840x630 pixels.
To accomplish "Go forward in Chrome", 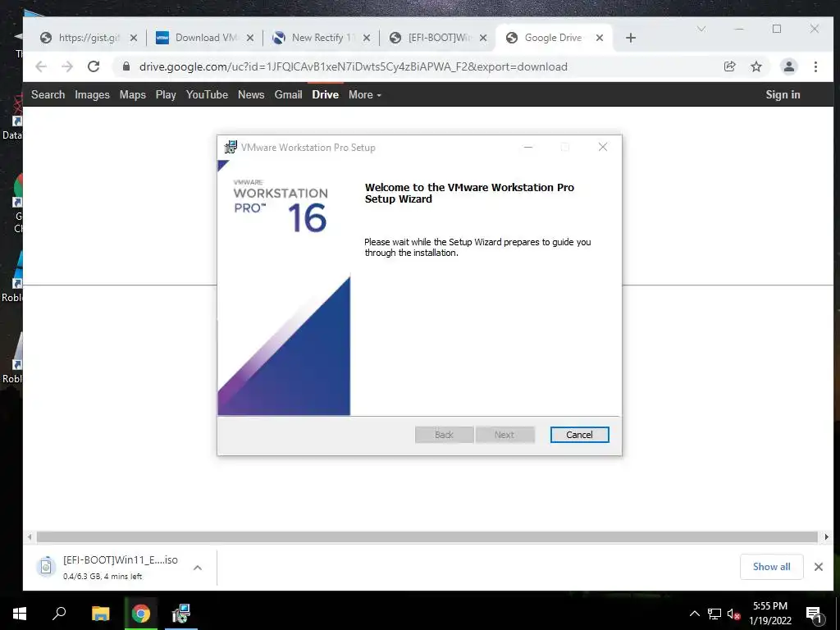I will pyautogui.click(x=67, y=66).
